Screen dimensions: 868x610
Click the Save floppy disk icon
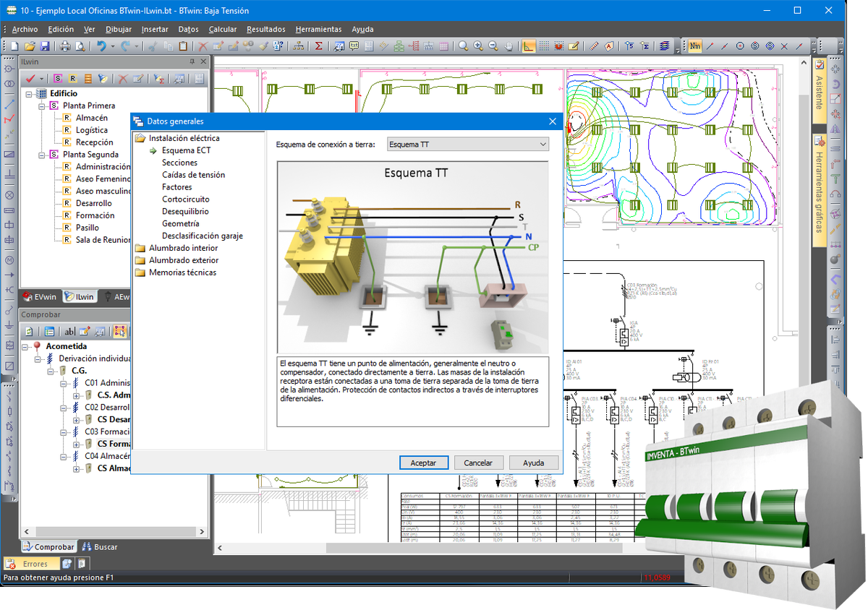pos(45,46)
